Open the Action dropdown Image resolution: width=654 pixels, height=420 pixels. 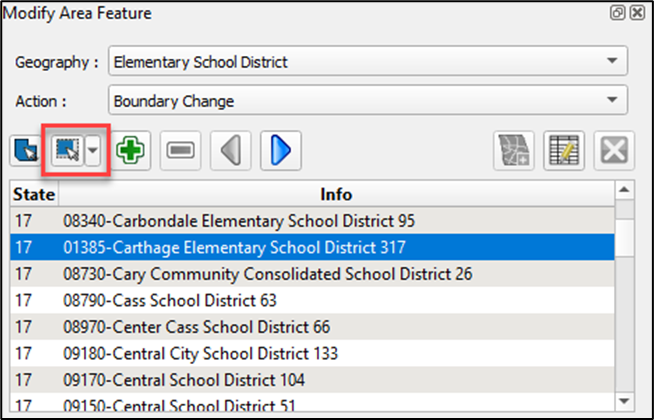(367, 101)
